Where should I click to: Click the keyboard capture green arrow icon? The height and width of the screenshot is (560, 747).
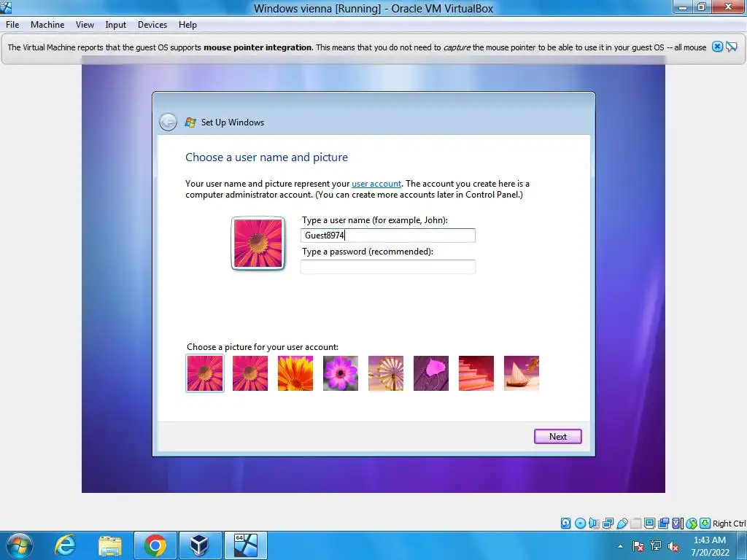pyautogui.click(x=705, y=524)
